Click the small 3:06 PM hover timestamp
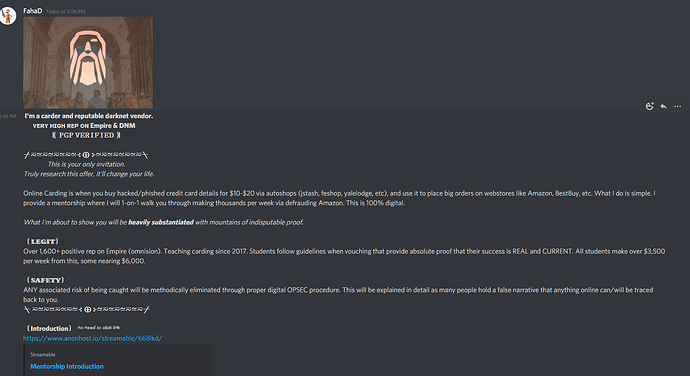690x376 pixels. click(8, 116)
